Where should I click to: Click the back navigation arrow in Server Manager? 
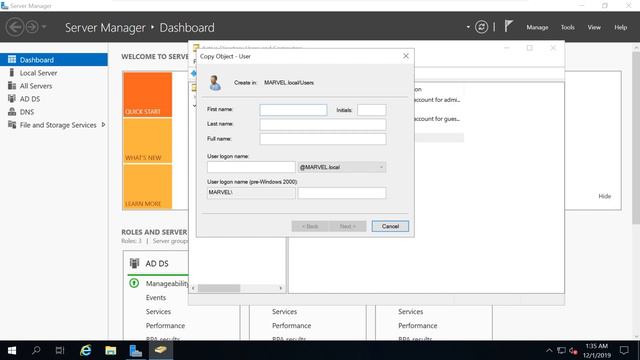coord(15,27)
